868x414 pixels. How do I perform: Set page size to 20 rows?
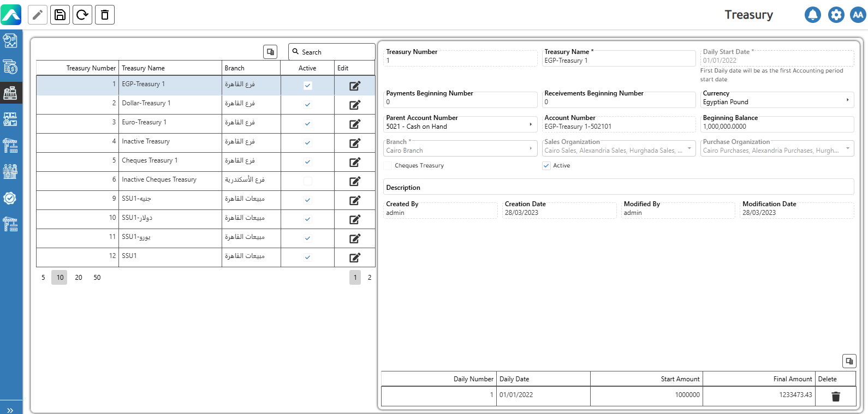79,278
